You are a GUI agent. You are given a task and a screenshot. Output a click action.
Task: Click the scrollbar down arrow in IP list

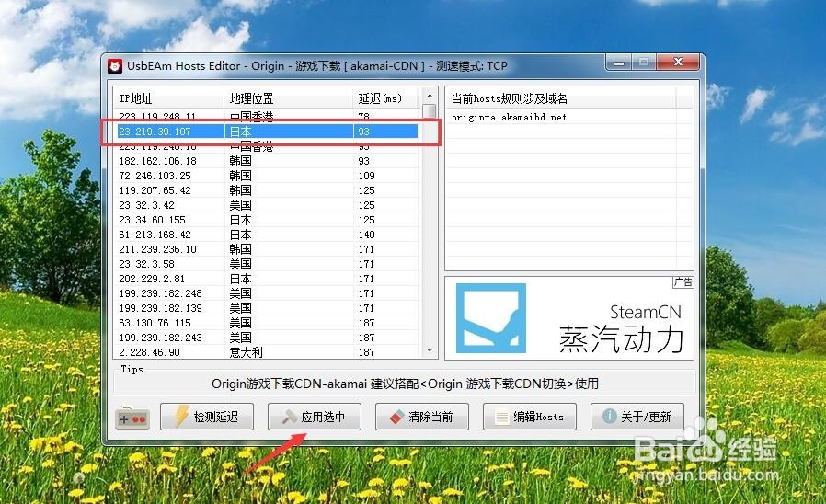tap(430, 350)
